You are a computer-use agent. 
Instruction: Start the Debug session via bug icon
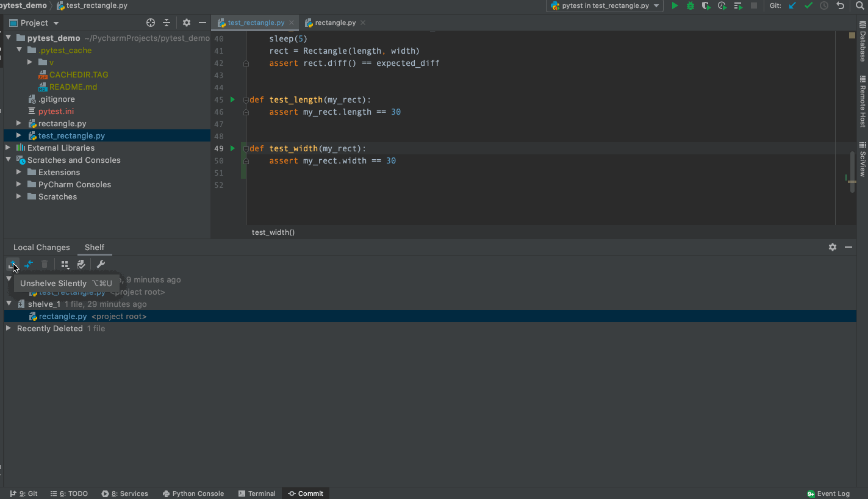click(690, 5)
